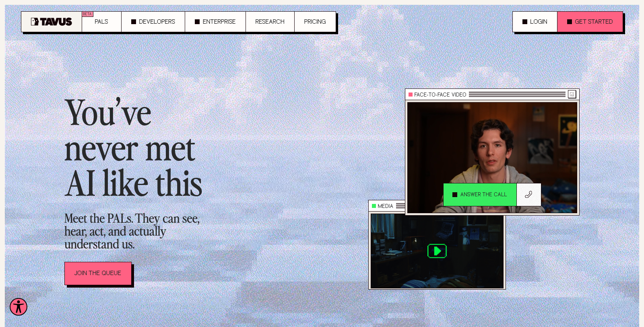Click the Join the Queue button
Image resolution: width=644 pixels, height=327 pixels.
pos(98,273)
